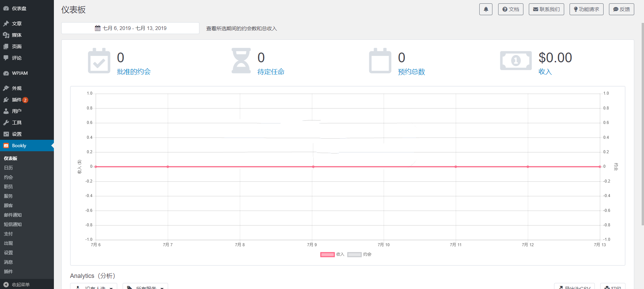The height and width of the screenshot is (289, 644).
Task: Click the notification bell icon
Action: 486,9
